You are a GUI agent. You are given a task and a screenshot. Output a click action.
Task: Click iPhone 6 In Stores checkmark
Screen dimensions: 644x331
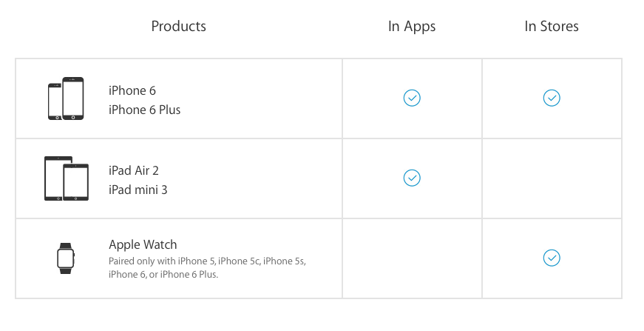coord(552,98)
